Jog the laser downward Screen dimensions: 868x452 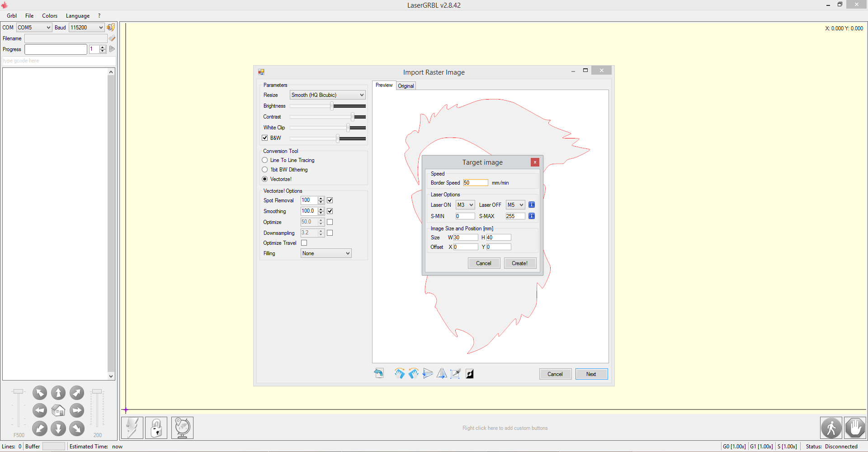tap(58, 428)
